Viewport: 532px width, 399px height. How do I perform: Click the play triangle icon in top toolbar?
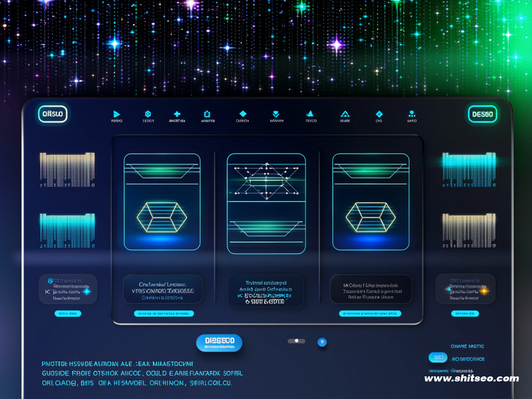pos(116,115)
